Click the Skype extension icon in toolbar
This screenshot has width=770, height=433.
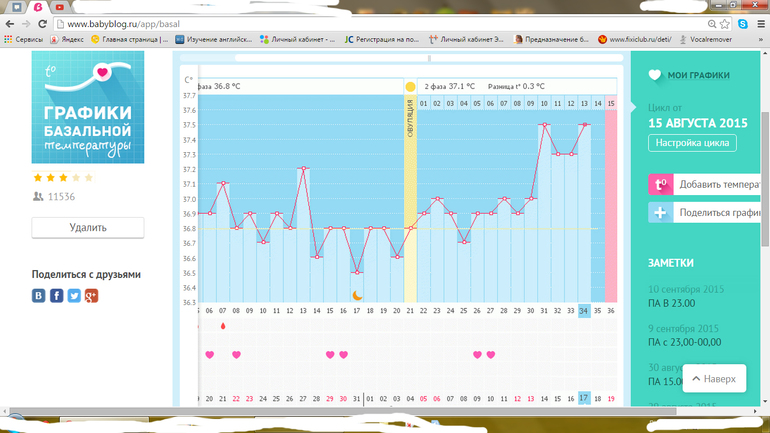coord(743,24)
